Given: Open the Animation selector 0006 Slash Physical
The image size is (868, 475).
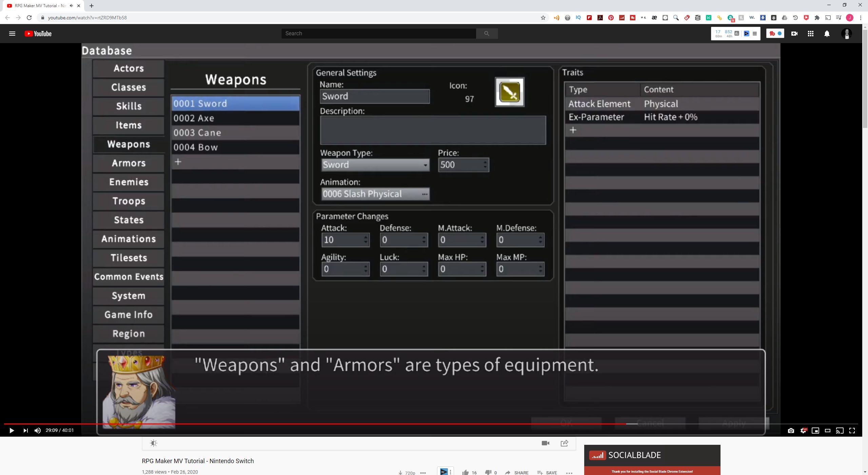Looking at the screenshot, I should pyautogui.click(x=375, y=194).
